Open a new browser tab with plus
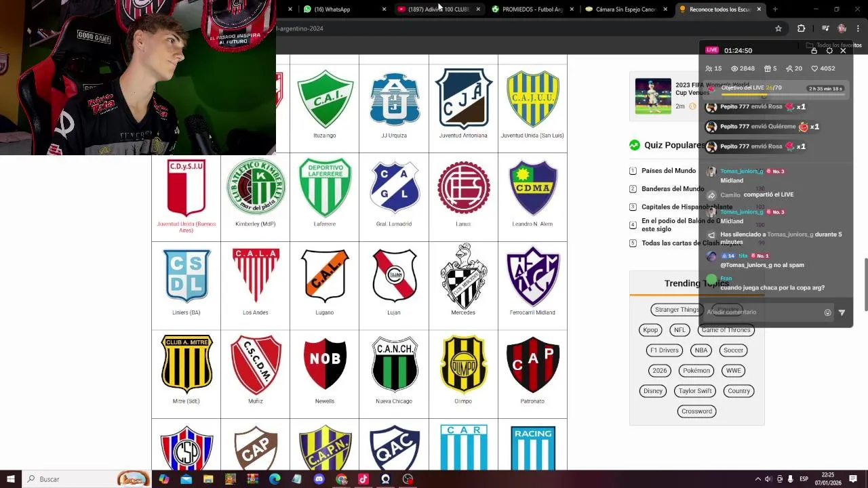 [775, 9]
